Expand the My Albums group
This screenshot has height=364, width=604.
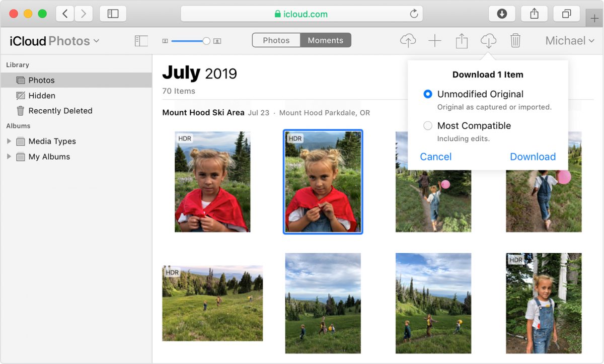(x=9, y=157)
